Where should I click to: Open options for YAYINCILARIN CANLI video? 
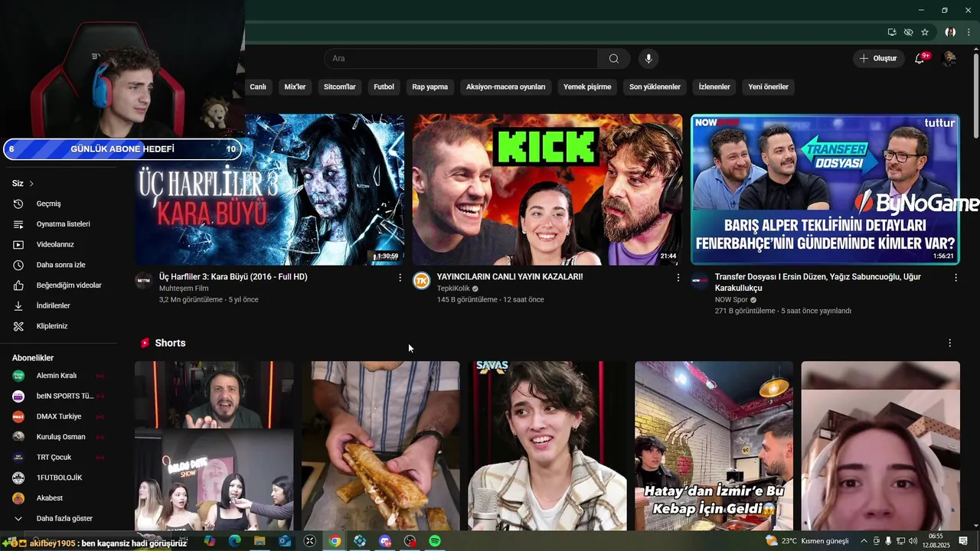[x=678, y=278]
